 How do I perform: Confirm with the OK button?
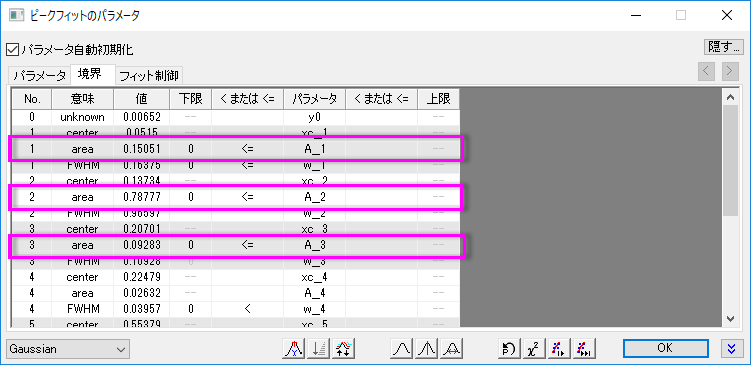tap(665, 348)
